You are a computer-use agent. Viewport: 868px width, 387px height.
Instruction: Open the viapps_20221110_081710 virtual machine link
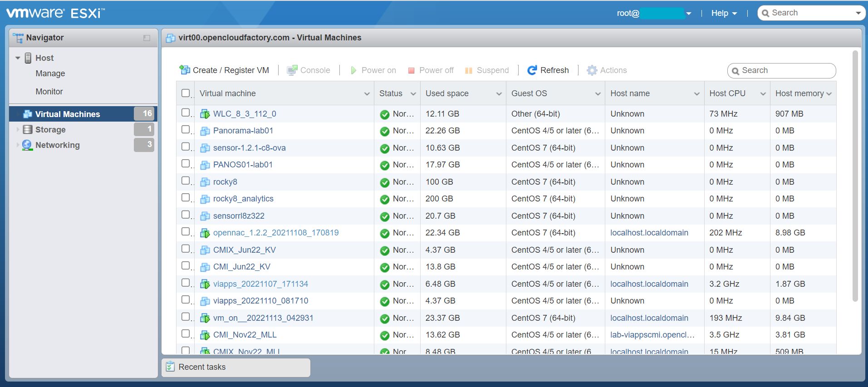coord(260,301)
